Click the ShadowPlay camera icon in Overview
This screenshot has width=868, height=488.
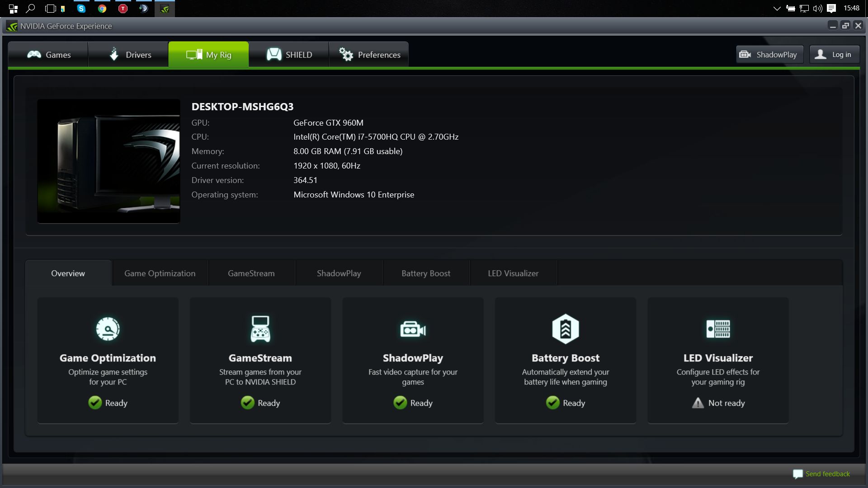click(x=413, y=329)
